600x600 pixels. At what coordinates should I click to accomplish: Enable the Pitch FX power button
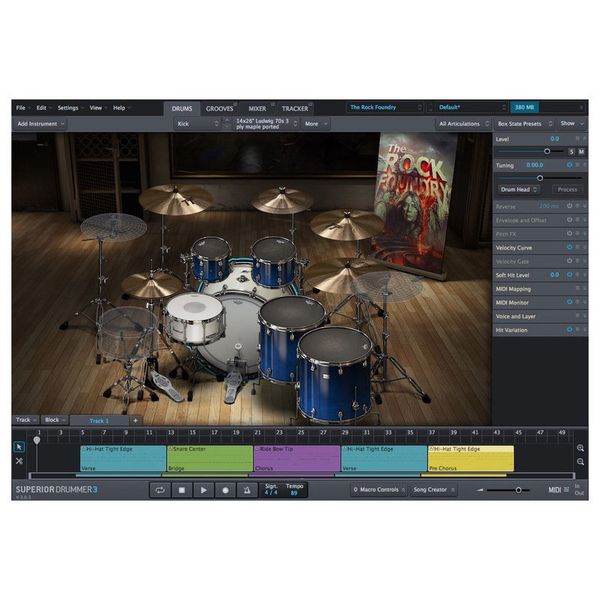(x=569, y=233)
